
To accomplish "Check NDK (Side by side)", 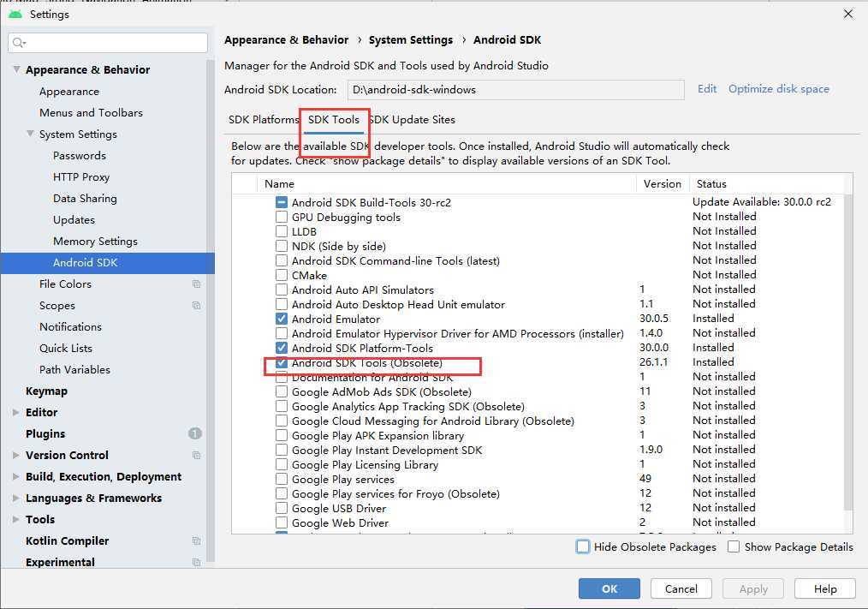I will point(282,246).
